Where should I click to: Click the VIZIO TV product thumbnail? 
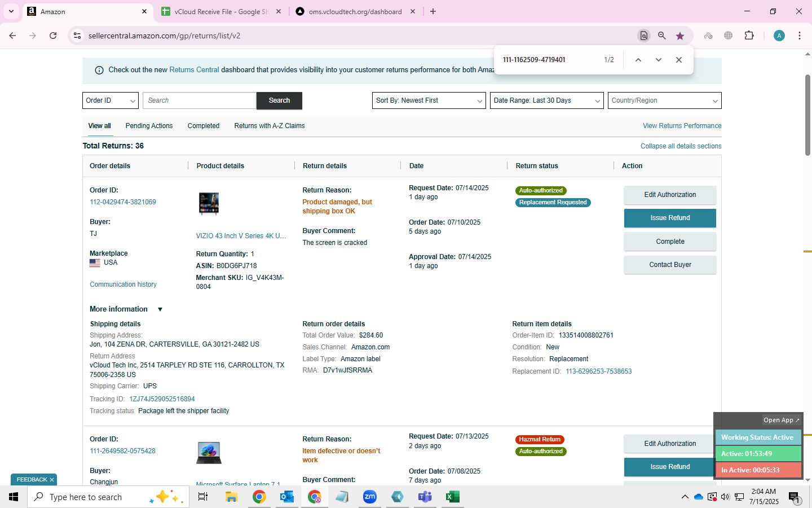point(209,204)
